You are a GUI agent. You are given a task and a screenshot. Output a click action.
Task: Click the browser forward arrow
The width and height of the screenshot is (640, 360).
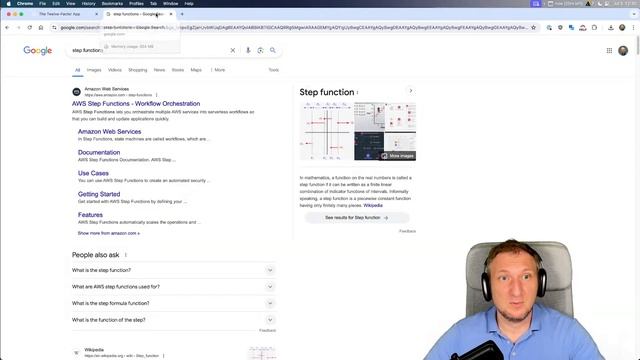click(x=18, y=27)
